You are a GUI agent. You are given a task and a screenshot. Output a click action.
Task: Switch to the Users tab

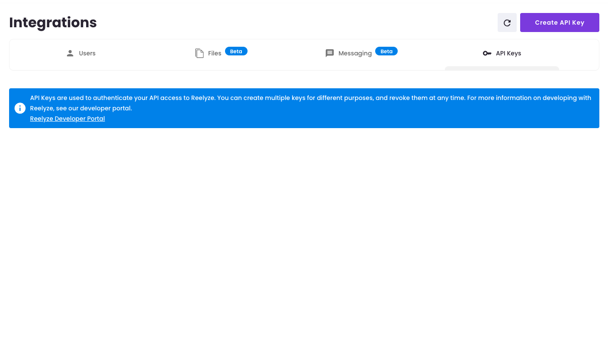coord(87,53)
